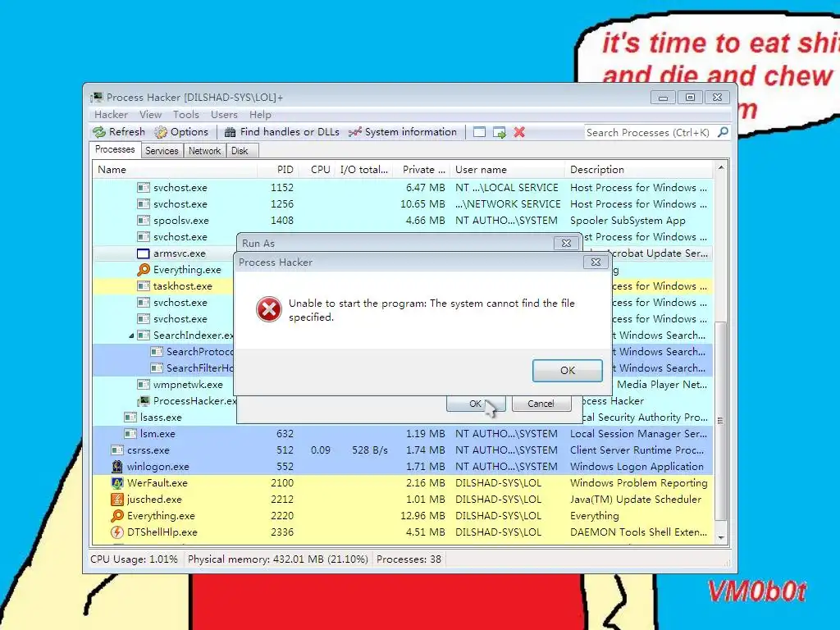
Task: Select Everything.exe PID 2220 icon
Action: pos(116,516)
